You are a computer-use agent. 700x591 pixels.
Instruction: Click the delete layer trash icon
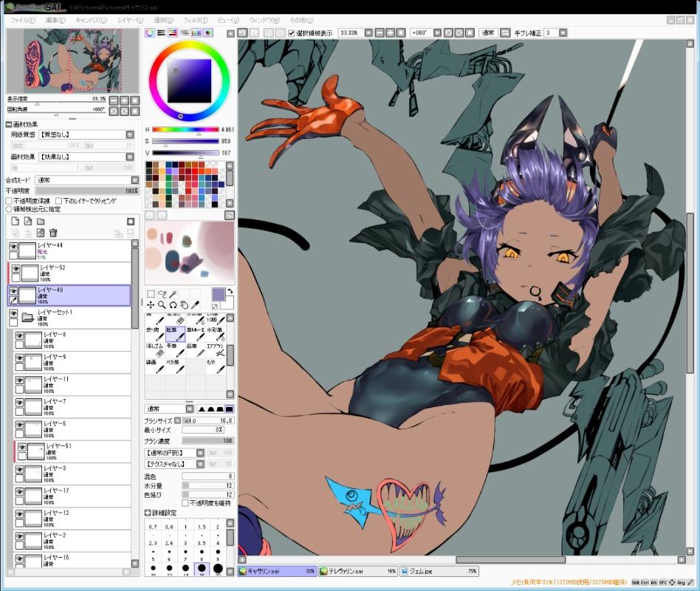[x=53, y=233]
